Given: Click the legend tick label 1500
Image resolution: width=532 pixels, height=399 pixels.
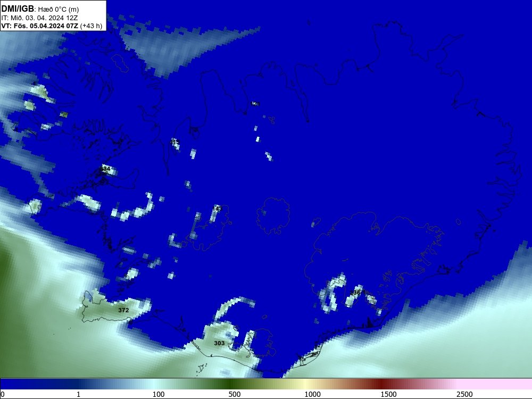Looking at the screenshot, I should point(388,394).
